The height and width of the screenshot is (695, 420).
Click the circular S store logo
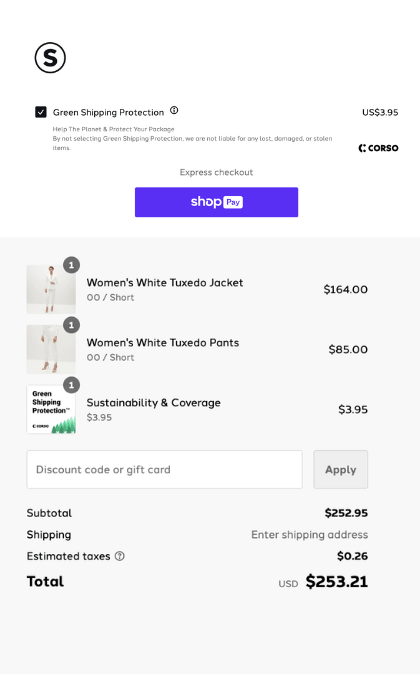[x=50, y=58]
